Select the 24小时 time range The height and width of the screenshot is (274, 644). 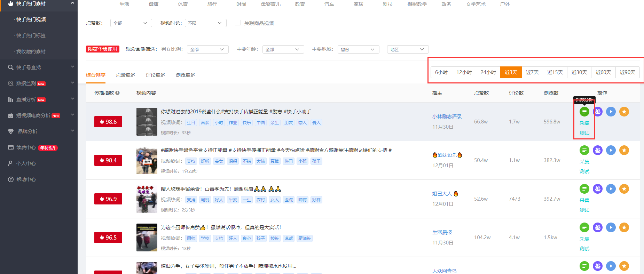(488, 72)
